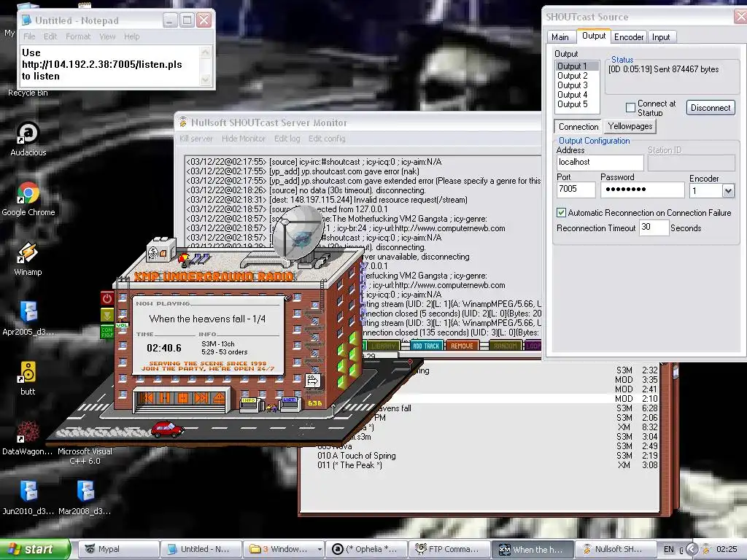
Task: Select Microsoft Visual C++ 6.0 desktop icon
Action: pyautogui.click(x=85, y=456)
